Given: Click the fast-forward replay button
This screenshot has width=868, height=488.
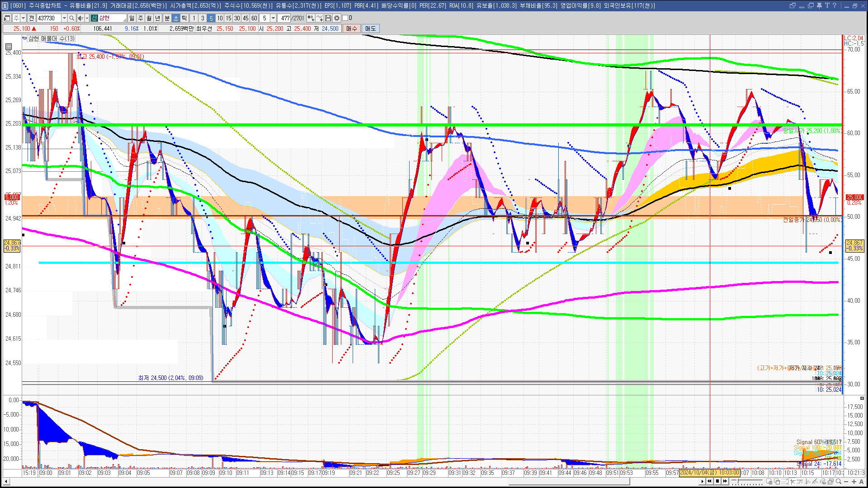Looking at the screenshot, I should click(x=725, y=481).
